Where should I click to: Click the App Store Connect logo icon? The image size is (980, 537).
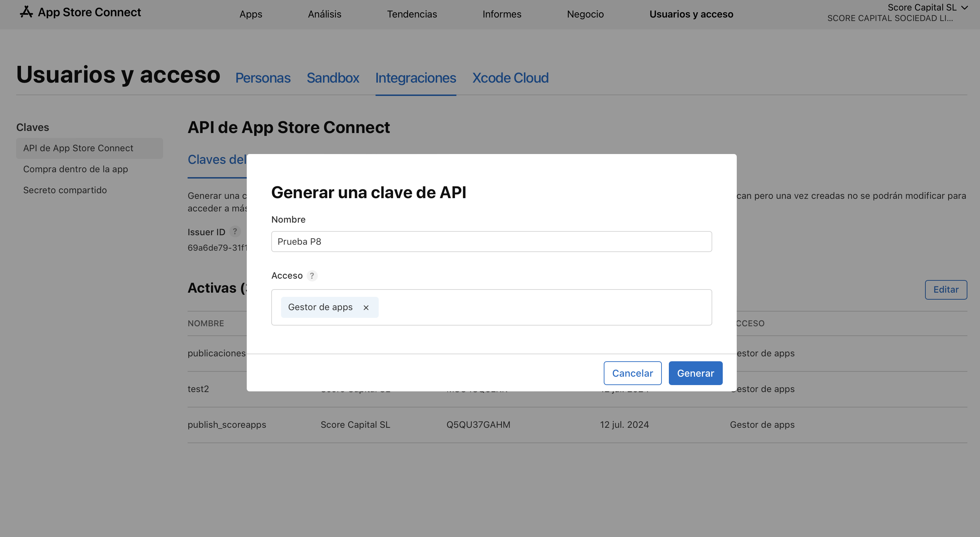coord(26,12)
